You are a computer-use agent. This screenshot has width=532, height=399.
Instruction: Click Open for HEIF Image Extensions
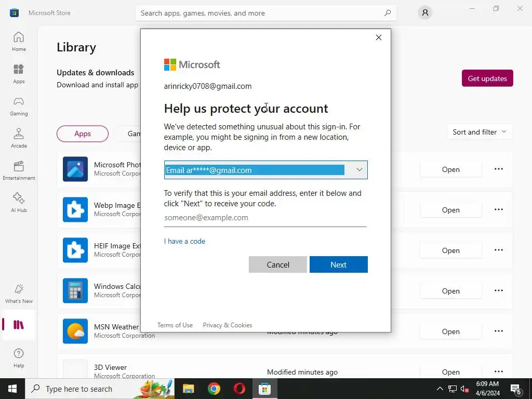[x=450, y=250]
